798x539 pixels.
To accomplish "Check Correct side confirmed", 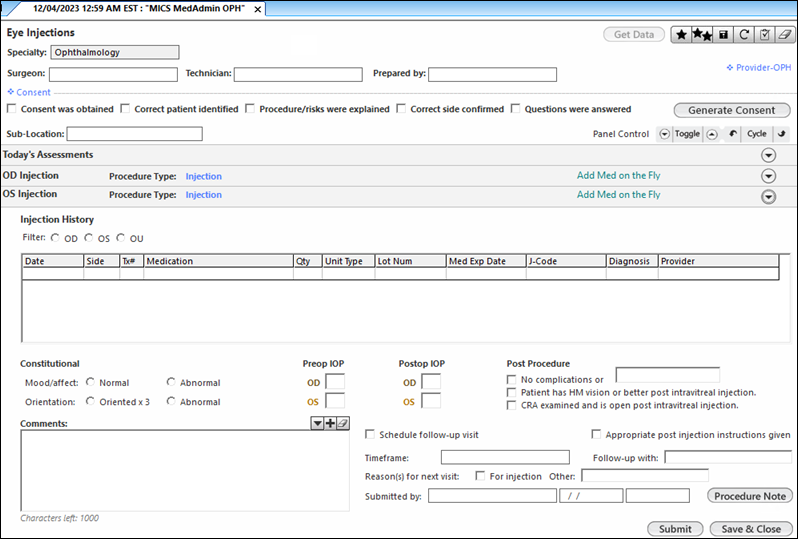I will point(401,108).
